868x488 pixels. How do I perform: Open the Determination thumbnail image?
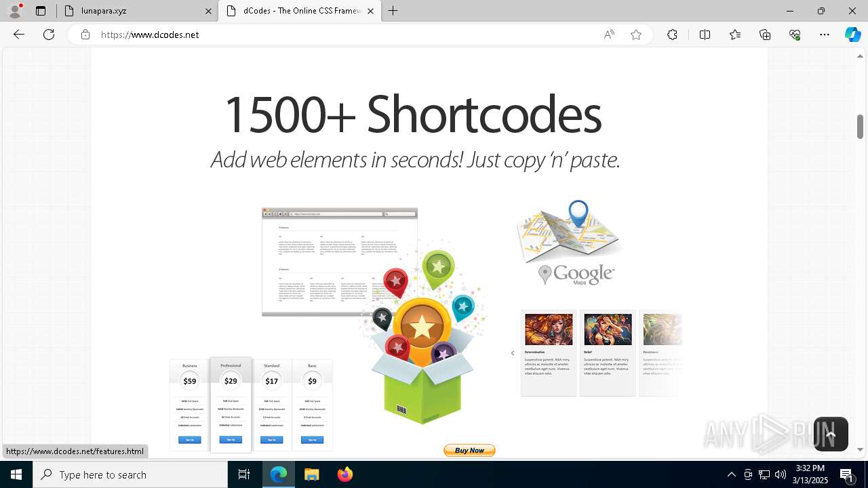[549, 329]
